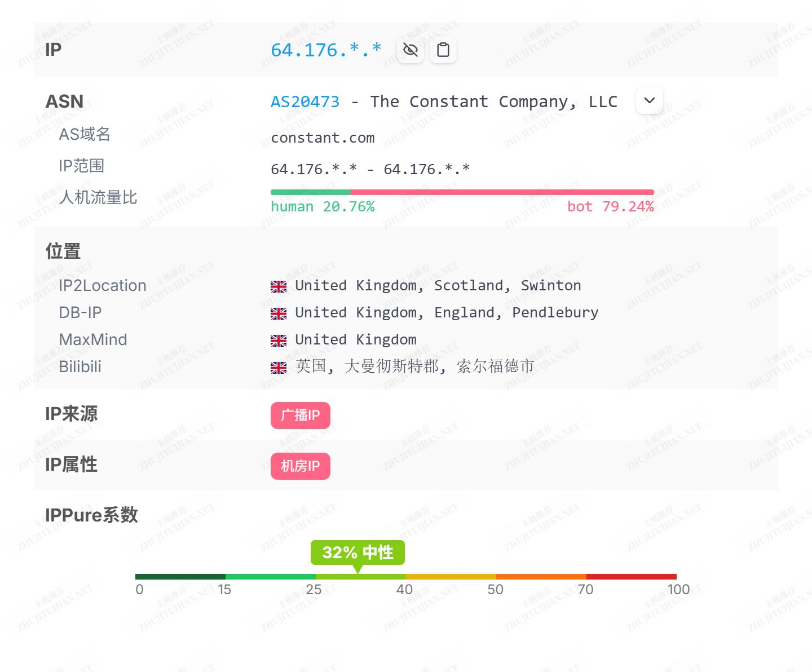Image resolution: width=812 pixels, height=672 pixels.
Task: Open the AS20473 link
Action: click(x=305, y=101)
